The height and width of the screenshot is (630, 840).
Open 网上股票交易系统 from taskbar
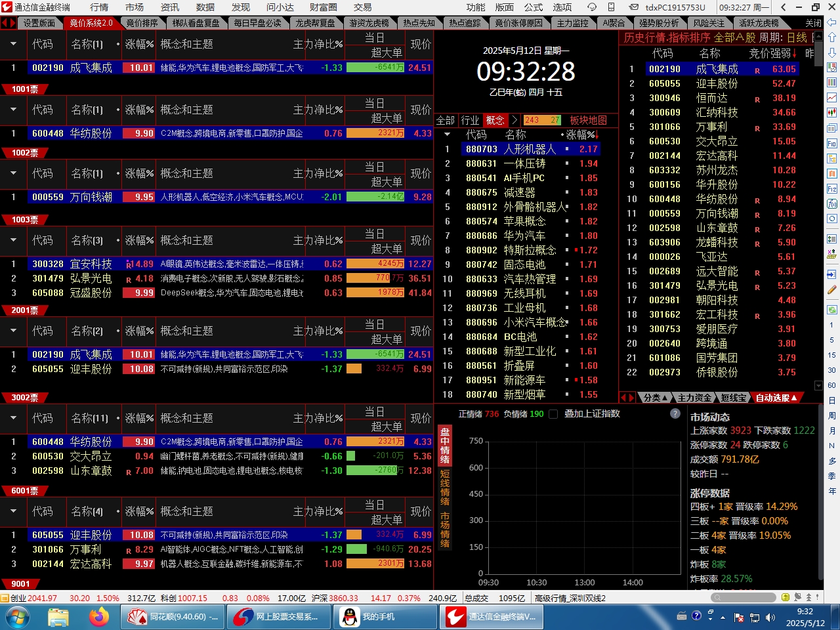tap(279, 617)
